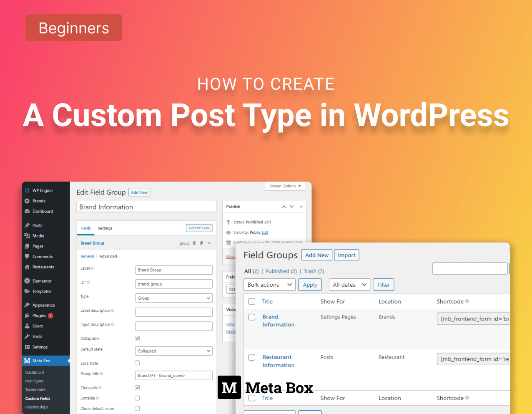The height and width of the screenshot is (414, 532).
Task: Click the Media icon in the admin menu
Action: pyautogui.click(x=27, y=236)
